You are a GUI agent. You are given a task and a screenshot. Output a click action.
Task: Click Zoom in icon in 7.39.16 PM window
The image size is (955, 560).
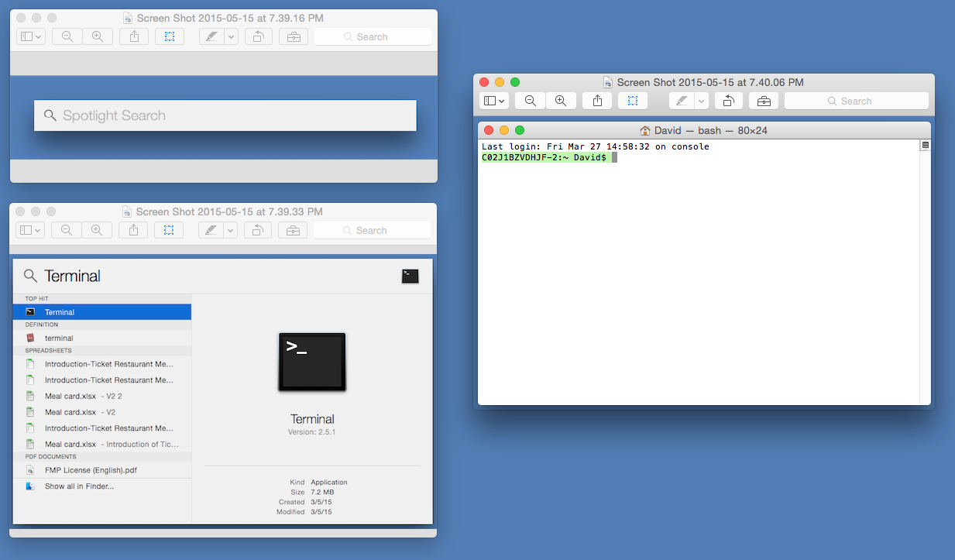(x=98, y=36)
